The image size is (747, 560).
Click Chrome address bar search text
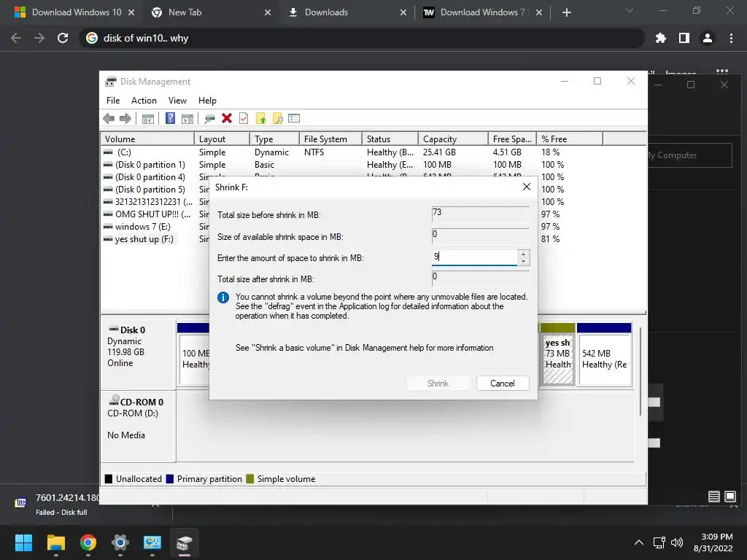pyautogui.click(x=146, y=38)
